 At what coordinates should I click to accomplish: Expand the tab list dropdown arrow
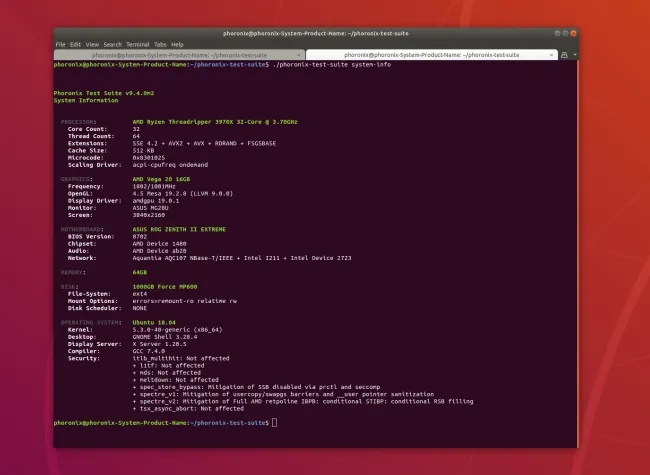(x=575, y=55)
